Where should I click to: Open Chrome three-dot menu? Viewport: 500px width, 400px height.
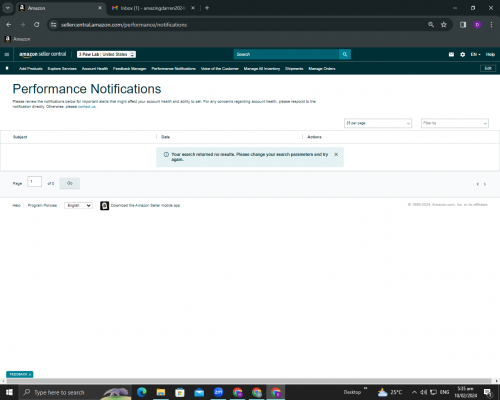[x=491, y=25]
